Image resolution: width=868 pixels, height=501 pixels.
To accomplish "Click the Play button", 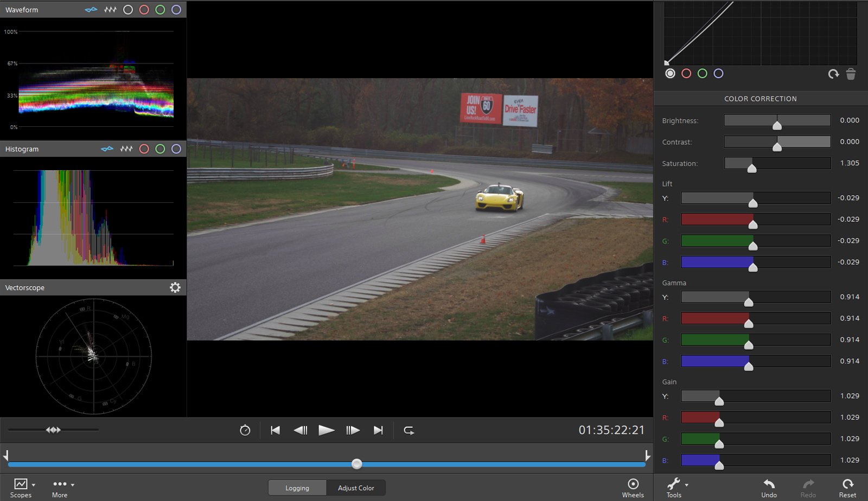I will [326, 431].
